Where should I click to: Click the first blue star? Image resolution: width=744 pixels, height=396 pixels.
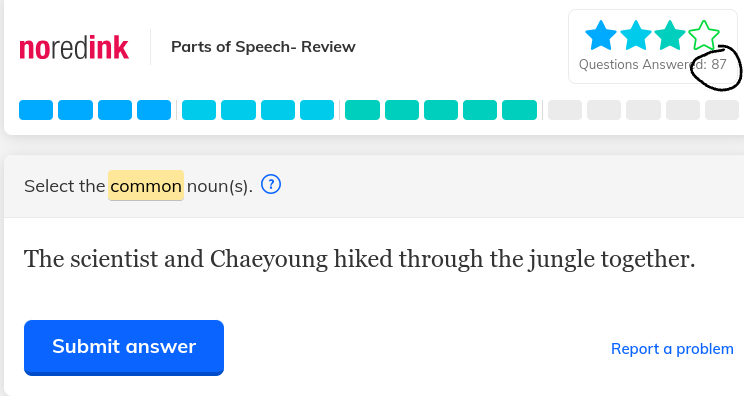601,36
